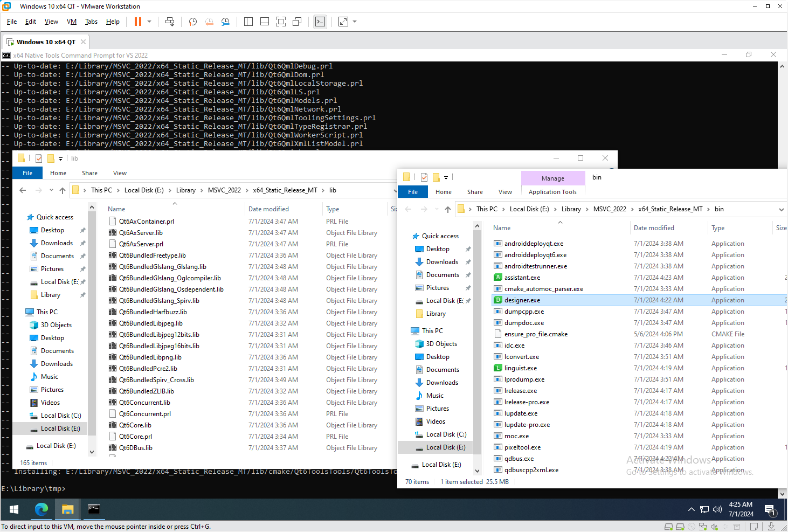Click the Windows Start button in taskbar
Viewport: 788px width, 532px height.
pyautogui.click(x=14, y=509)
